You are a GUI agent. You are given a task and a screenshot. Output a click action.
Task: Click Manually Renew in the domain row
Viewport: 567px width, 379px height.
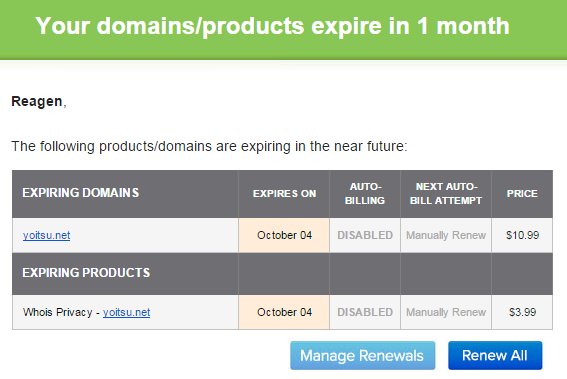click(446, 235)
